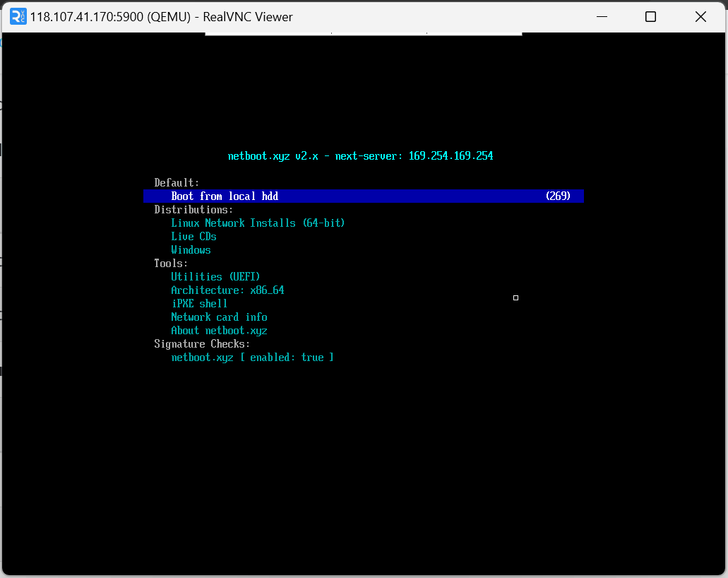Toggle netboot.xyz signature check enabled state
Image resolution: width=728 pixels, height=578 pixels.
(253, 357)
